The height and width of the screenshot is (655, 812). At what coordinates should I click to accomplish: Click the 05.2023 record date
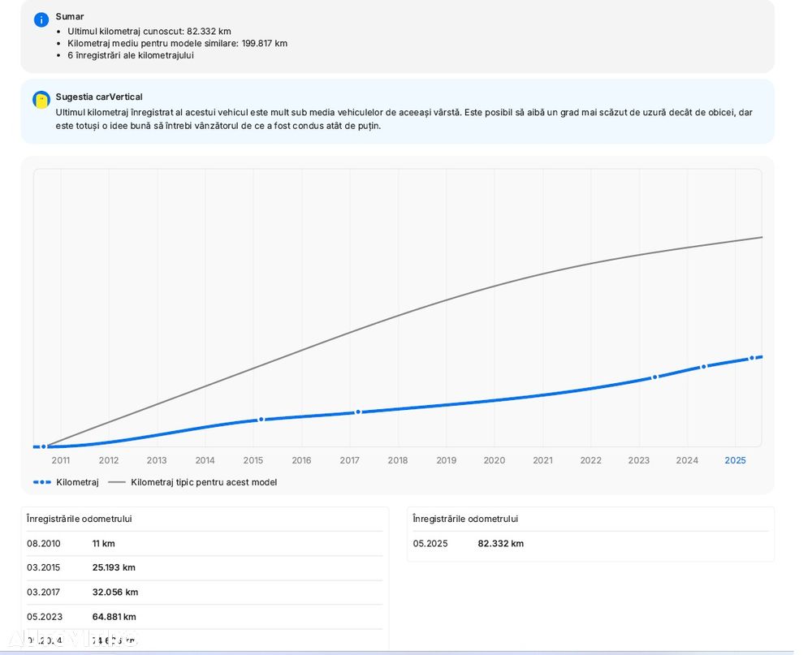pos(45,617)
